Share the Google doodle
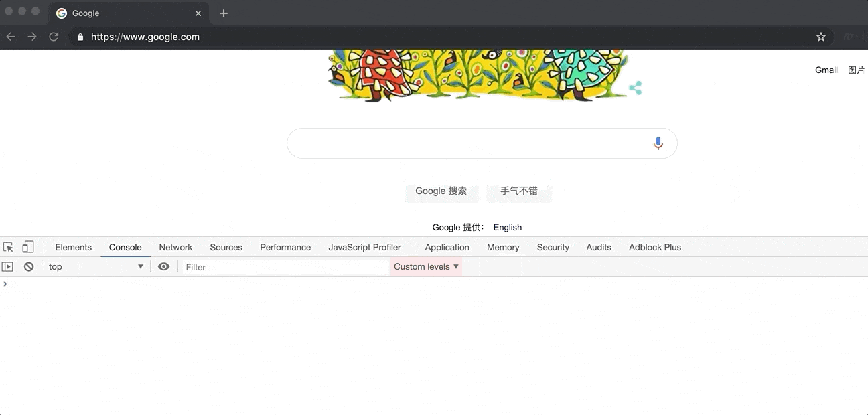Viewport: 868px width, 415px height. pyautogui.click(x=636, y=88)
